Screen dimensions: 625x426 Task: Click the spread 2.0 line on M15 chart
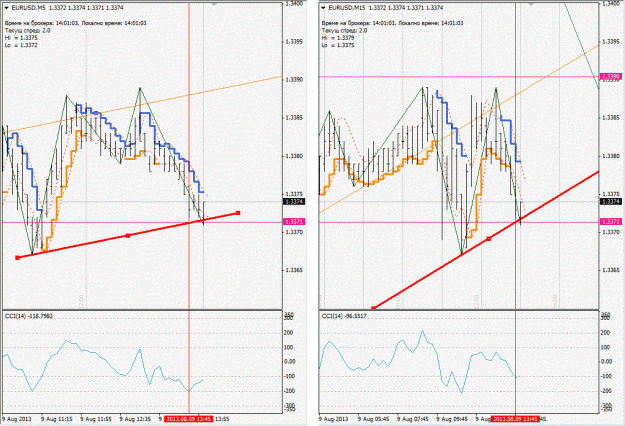click(x=344, y=30)
